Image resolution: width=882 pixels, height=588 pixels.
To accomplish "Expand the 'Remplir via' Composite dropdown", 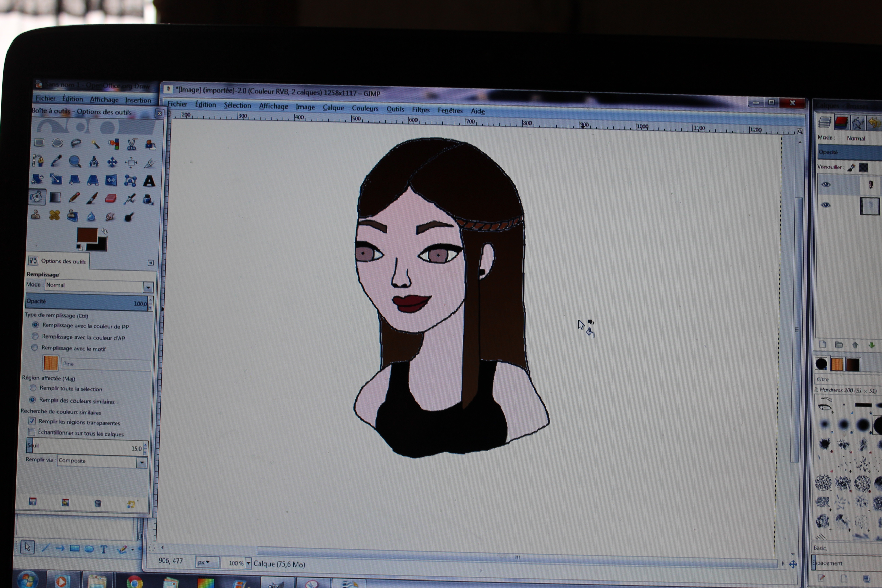I will click(141, 463).
